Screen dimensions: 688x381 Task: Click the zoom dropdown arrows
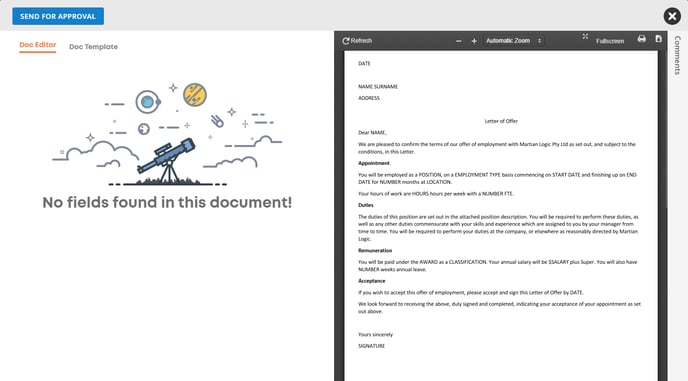tap(540, 40)
